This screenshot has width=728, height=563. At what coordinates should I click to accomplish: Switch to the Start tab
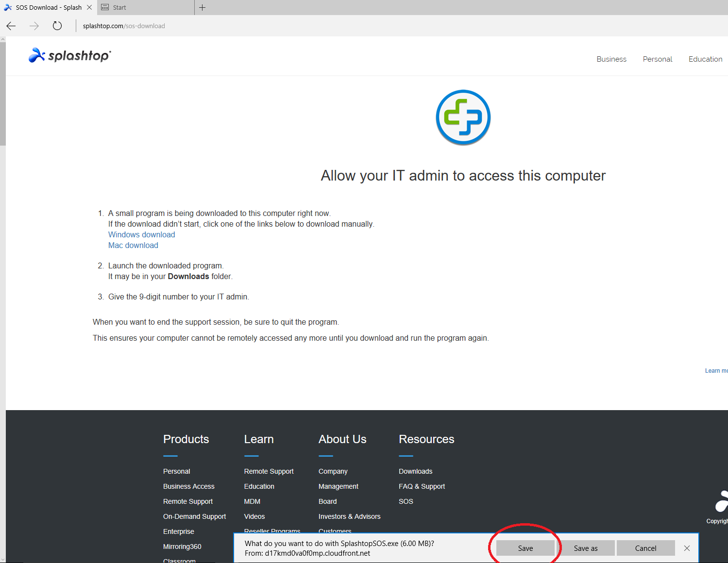pos(146,7)
